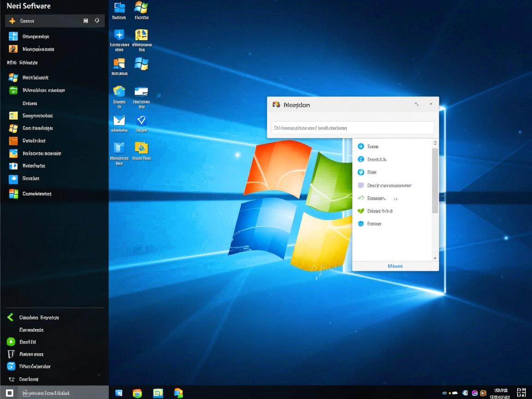Toggle the green heart-check entry in the dialog list
532x399 pixels.
(x=361, y=211)
